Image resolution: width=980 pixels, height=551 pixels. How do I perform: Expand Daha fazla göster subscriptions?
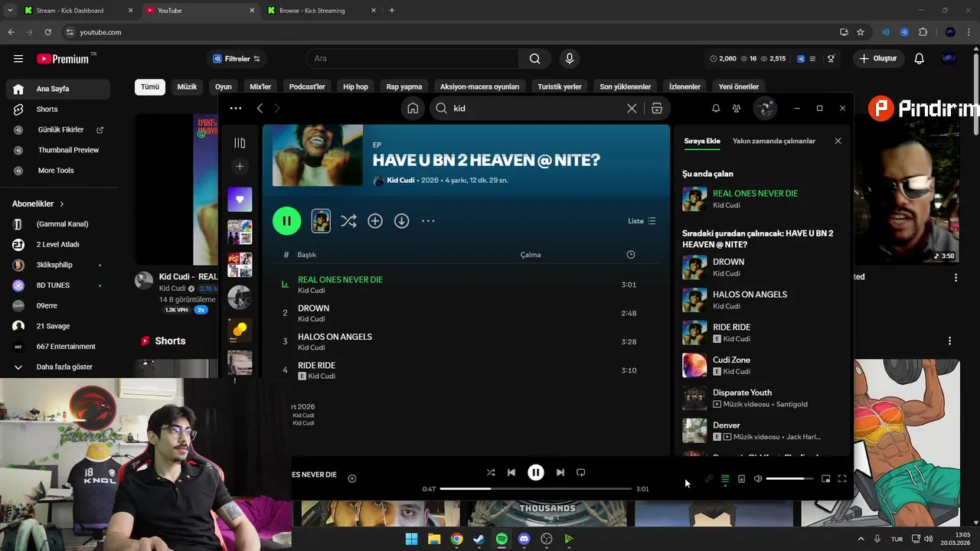pos(57,367)
